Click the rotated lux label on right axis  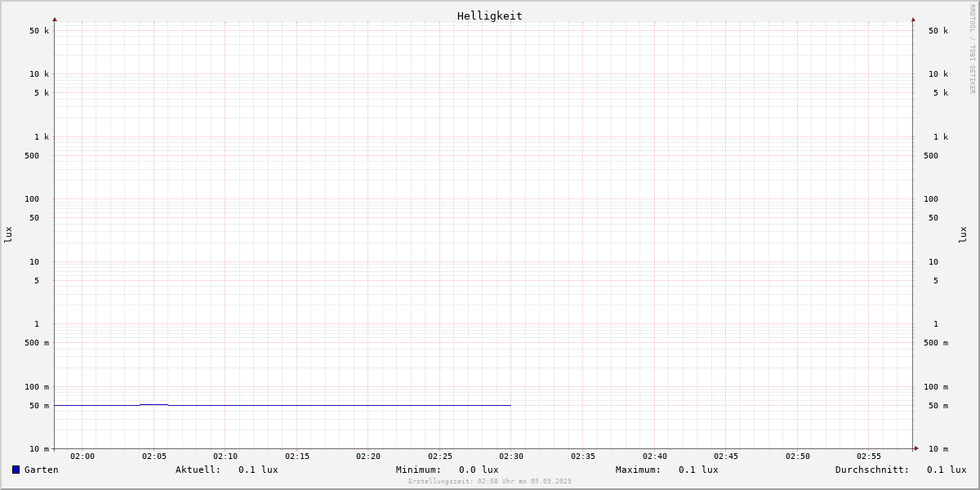pyautogui.click(x=963, y=234)
